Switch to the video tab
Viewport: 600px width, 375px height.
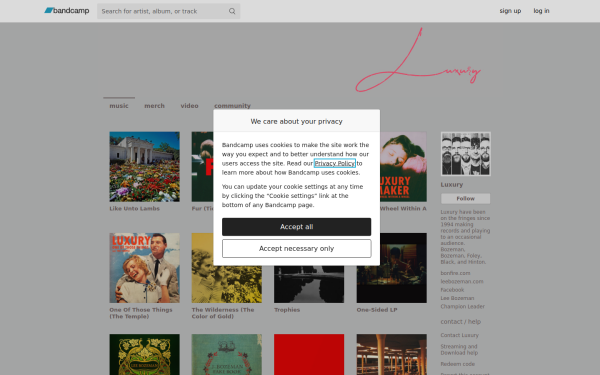pyautogui.click(x=189, y=106)
